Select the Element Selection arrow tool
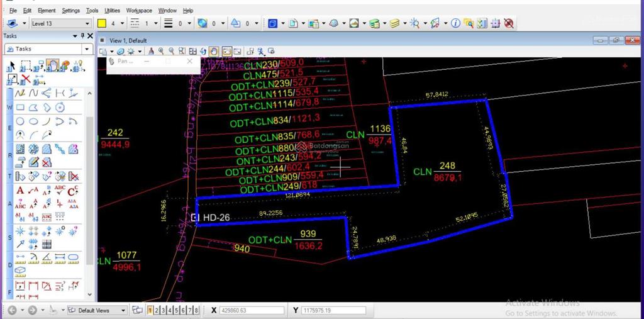This screenshot has width=644, height=319. point(11,65)
